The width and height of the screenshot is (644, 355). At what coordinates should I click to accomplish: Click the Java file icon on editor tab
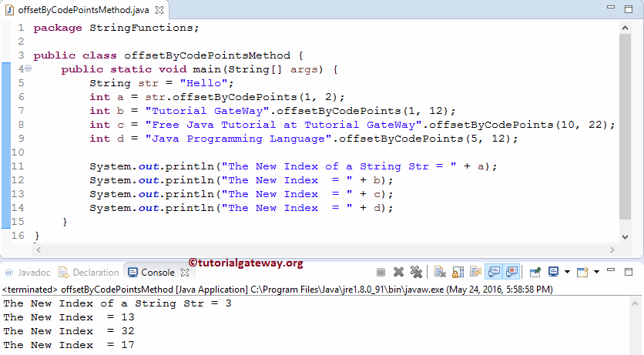click(x=9, y=10)
